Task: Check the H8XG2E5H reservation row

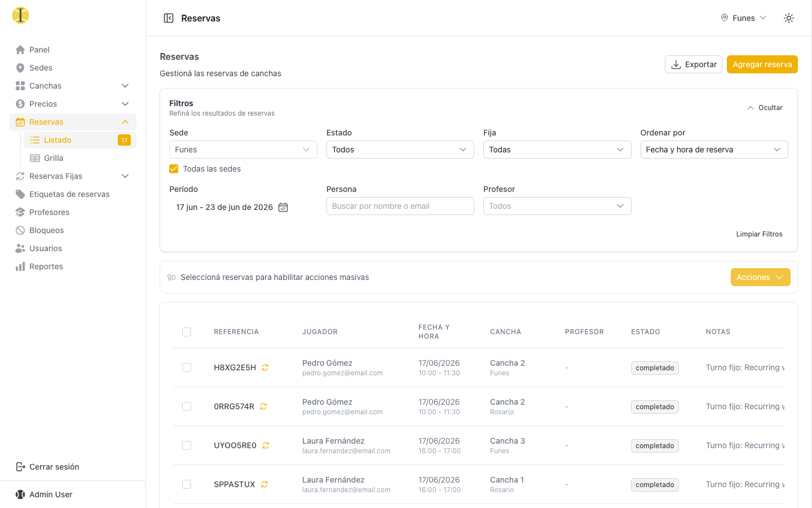Action: coord(187,367)
